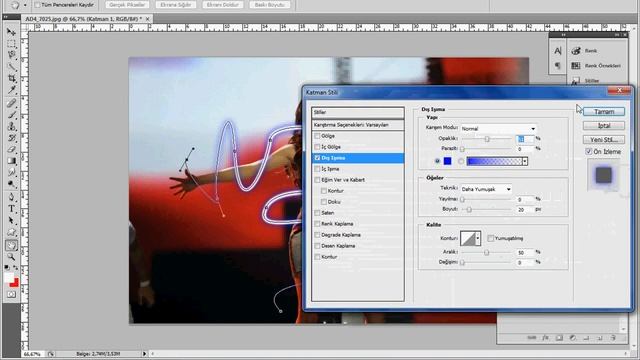Viewport: 640px width, 360px height.
Task: Check the Yumuşatılmış anti-alias checkbox
Action: tap(491, 238)
